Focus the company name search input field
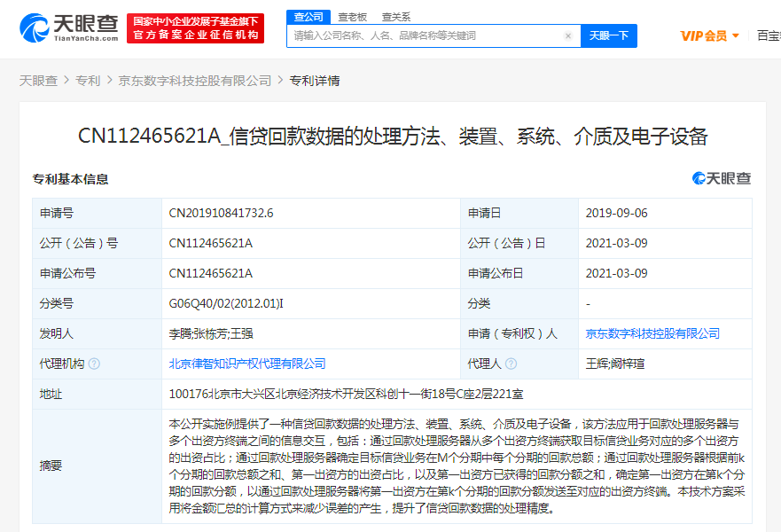Image resolution: width=781 pixels, height=532 pixels. point(426,36)
